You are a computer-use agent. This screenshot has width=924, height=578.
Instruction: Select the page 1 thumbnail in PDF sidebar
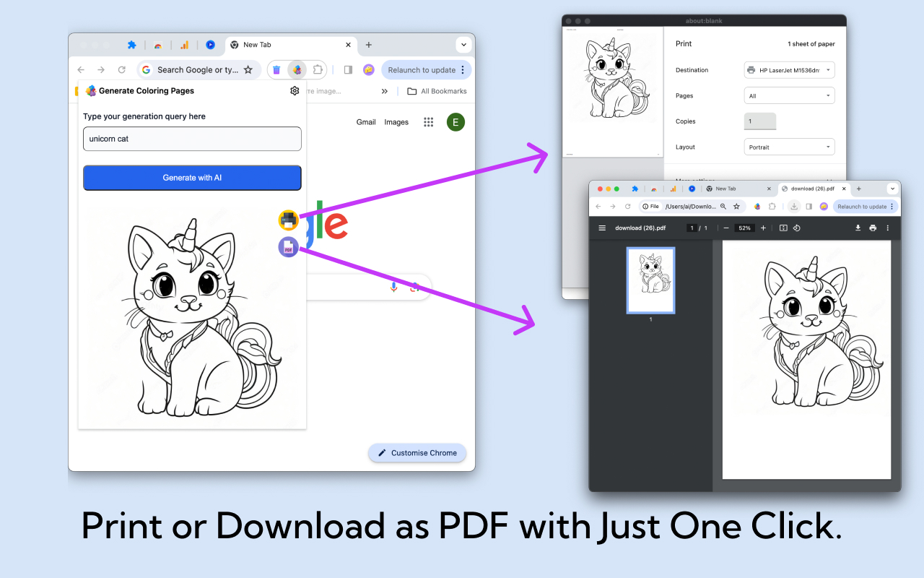[x=650, y=280]
